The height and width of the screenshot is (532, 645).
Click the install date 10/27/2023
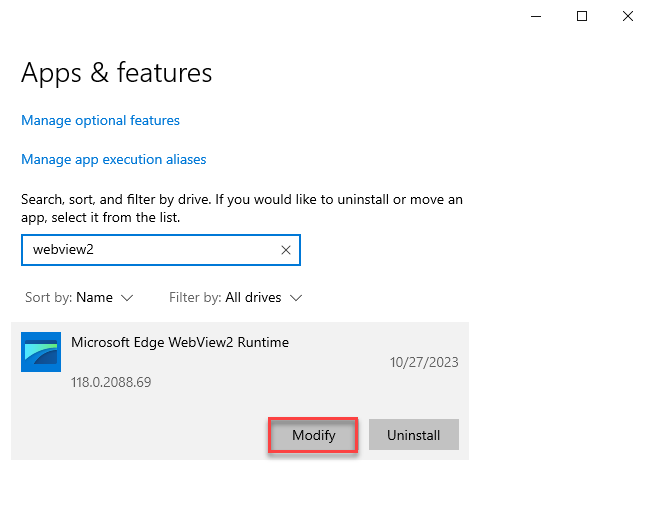[x=424, y=362]
